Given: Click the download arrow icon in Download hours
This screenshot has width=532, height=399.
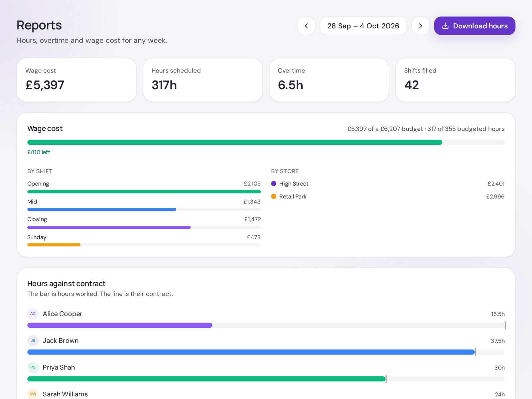Looking at the screenshot, I should [445, 26].
